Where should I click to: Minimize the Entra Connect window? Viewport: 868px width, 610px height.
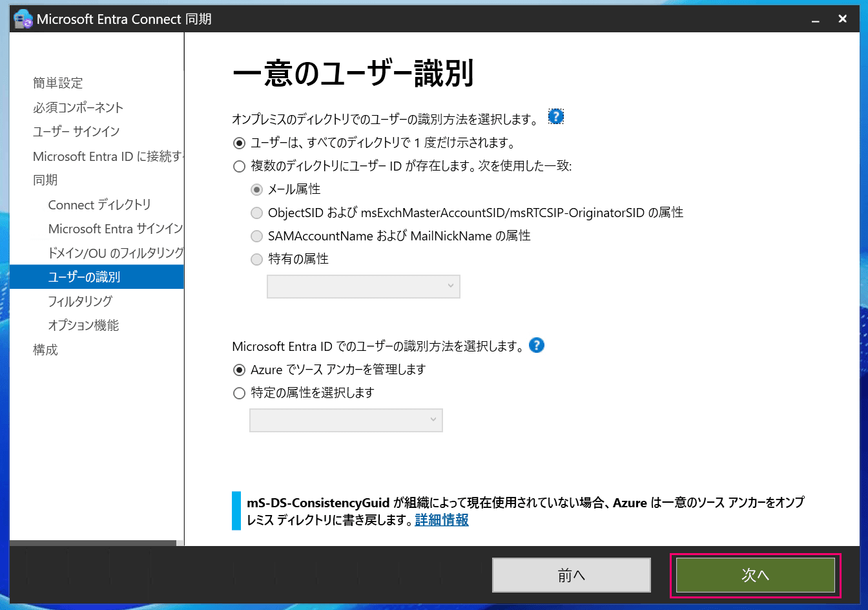pyautogui.click(x=816, y=19)
